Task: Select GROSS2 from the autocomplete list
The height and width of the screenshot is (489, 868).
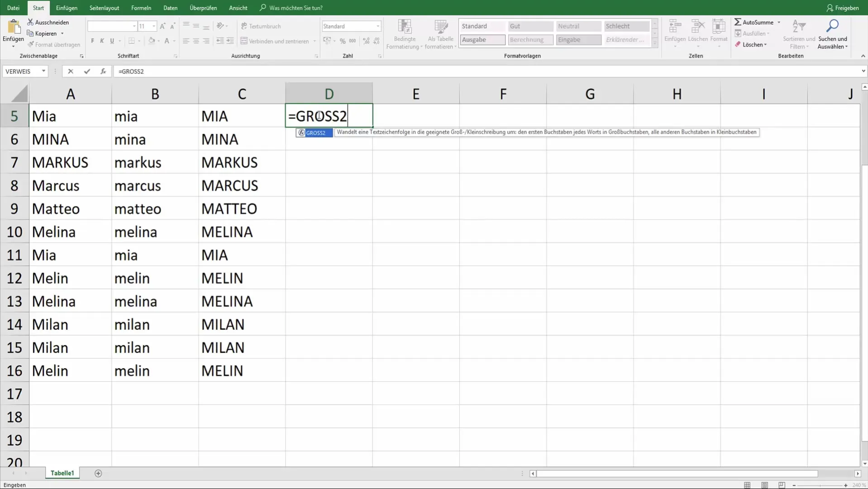Action: [315, 133]
